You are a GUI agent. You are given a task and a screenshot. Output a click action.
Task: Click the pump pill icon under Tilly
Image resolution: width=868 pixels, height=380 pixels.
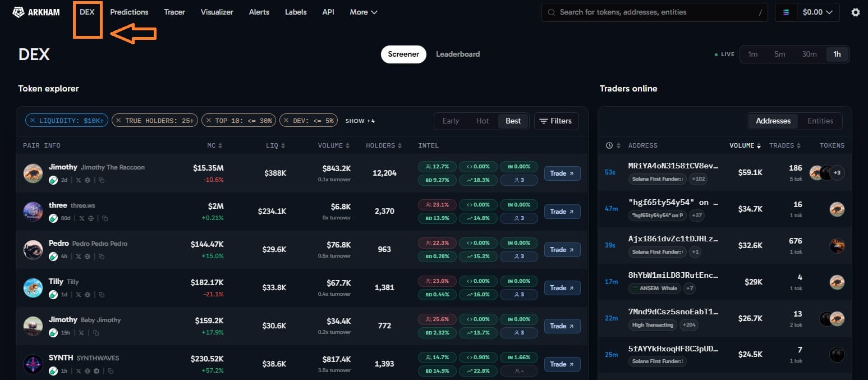click(53, 294)
